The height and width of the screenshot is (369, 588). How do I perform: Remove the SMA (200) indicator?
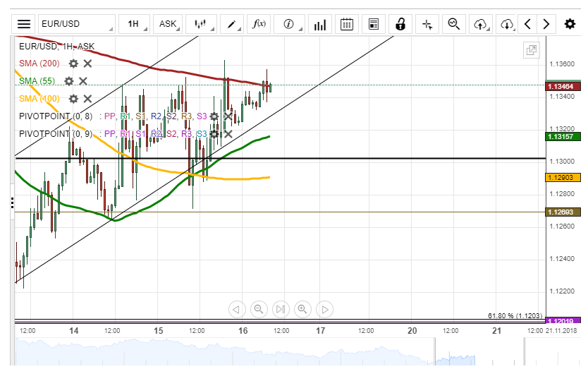(87, 63)
